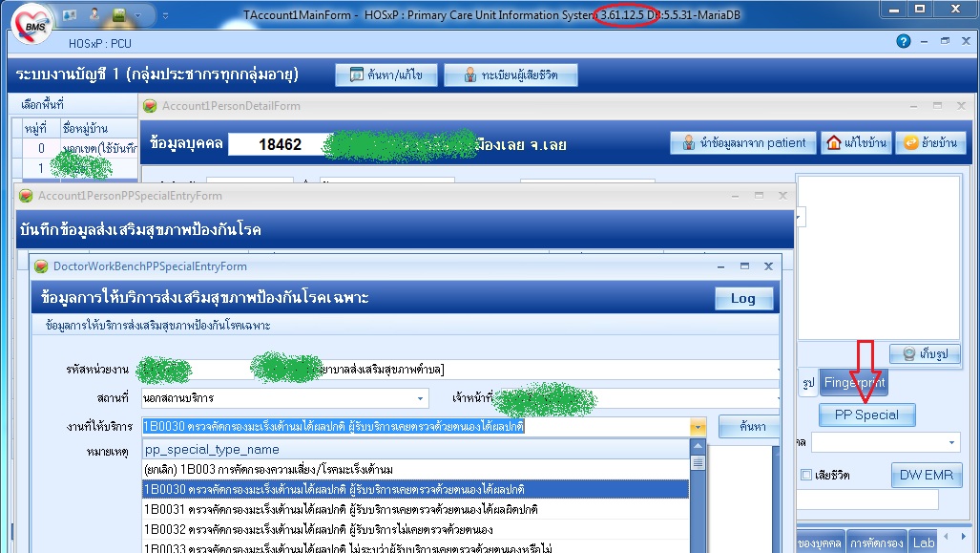Open the green image icon in top toolbar
This screenshot has width=980, height=553.
[119, 14]
